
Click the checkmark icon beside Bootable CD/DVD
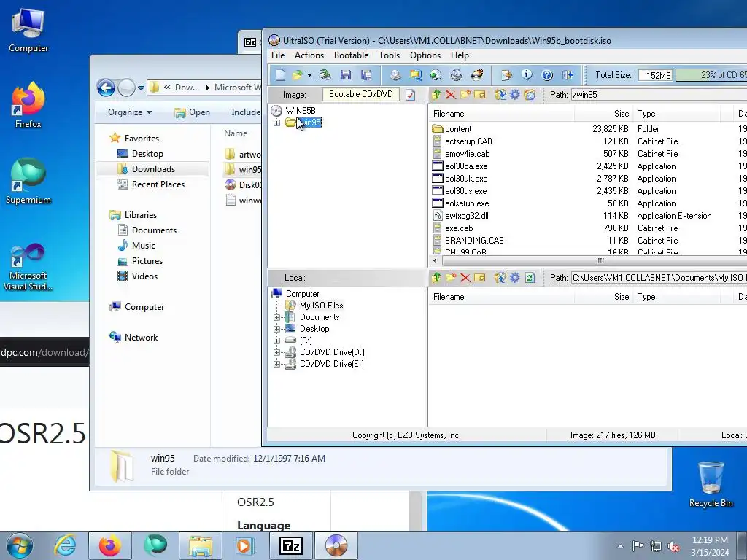[410, 95]
